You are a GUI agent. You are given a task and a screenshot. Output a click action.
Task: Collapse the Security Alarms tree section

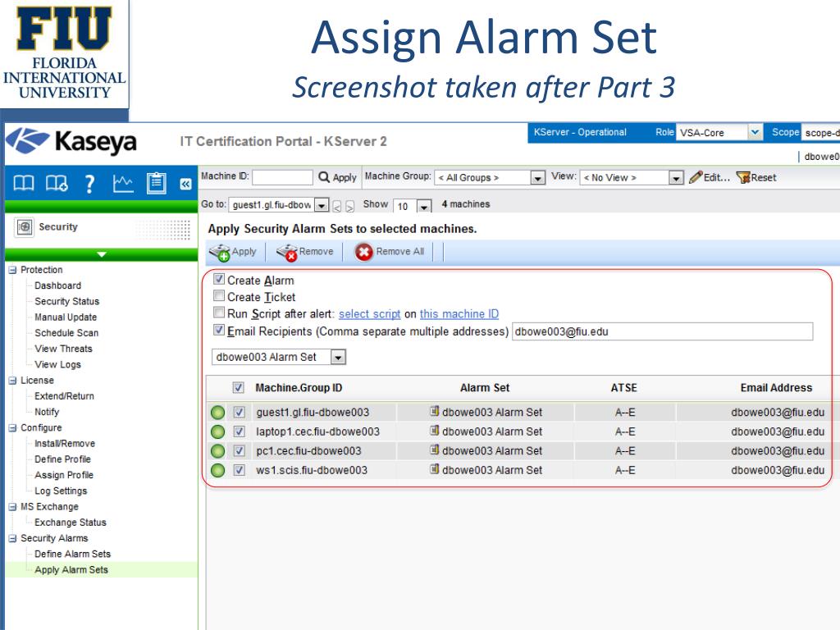[12, 538]
